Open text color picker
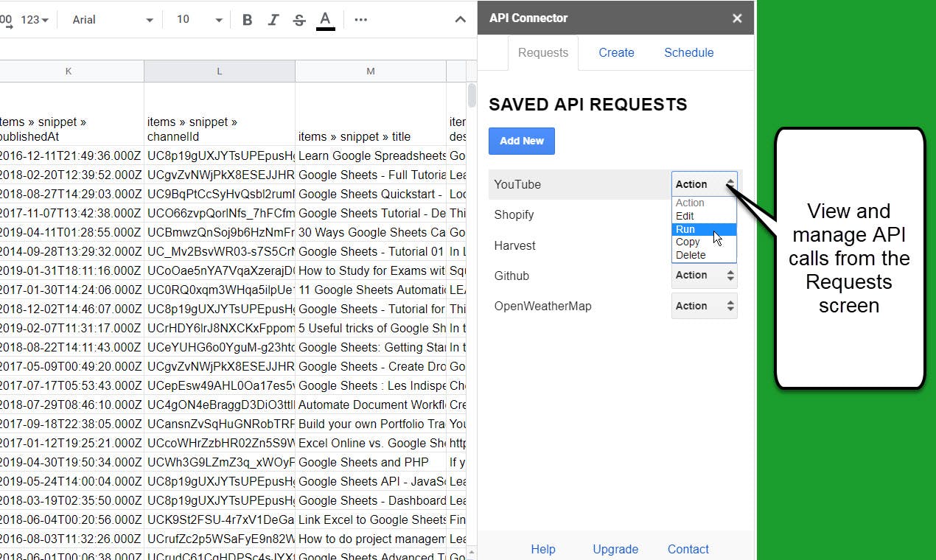The height and width of the screenshot is (560, 936). (x=326, y=20)
